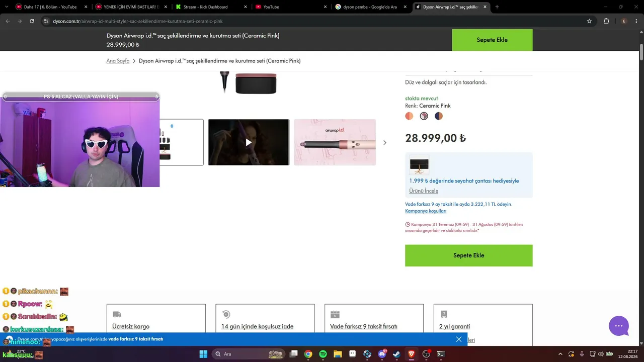Open the Dyson chat bubble
The image size is (644, 362).
click(619, 326)
